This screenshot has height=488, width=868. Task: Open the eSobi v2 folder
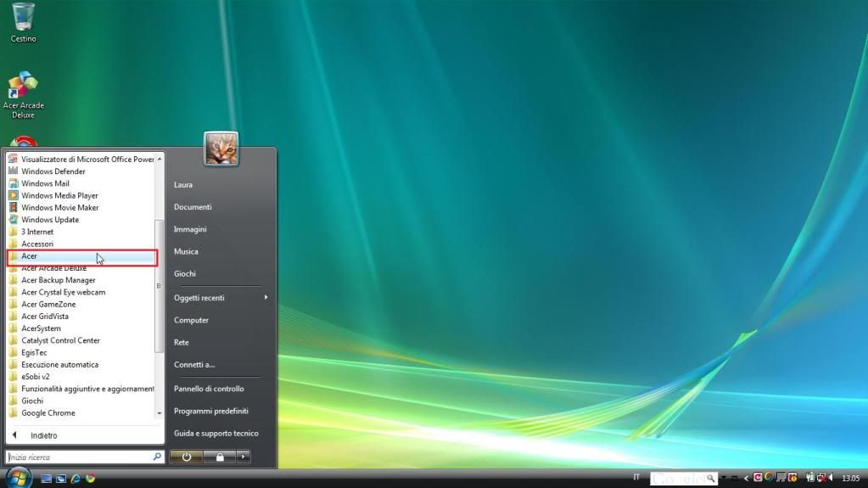click(81, 377)
